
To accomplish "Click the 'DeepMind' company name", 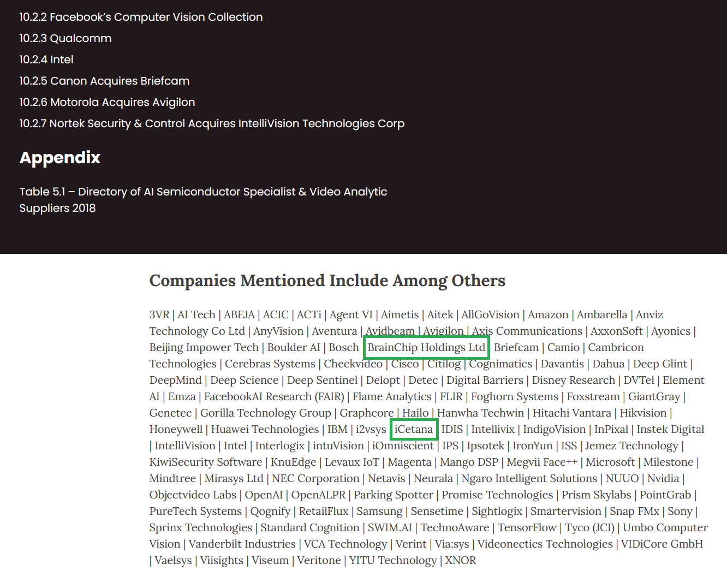I will (x=176, y=381).
